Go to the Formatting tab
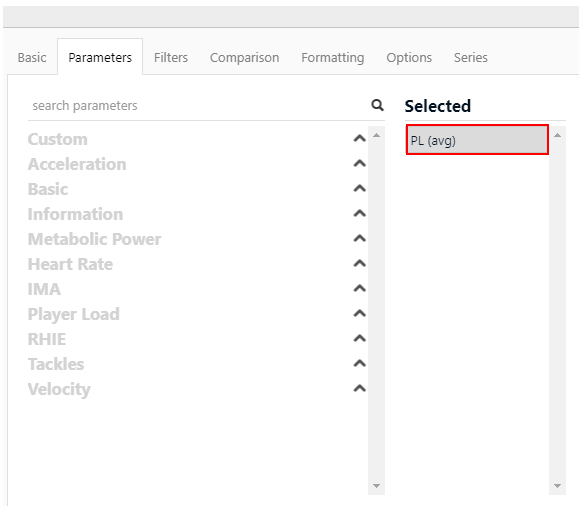This screenshot has width=579, height=512. tap(333, 58)
